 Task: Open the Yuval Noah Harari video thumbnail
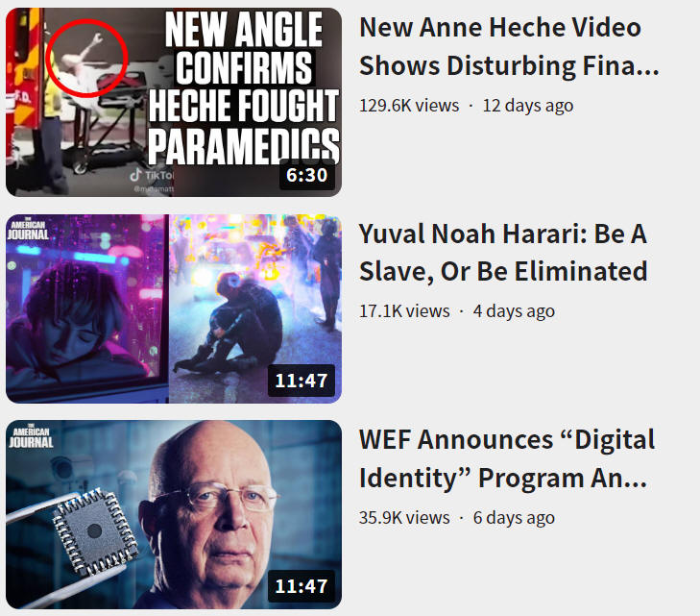(x=174, y=308)
